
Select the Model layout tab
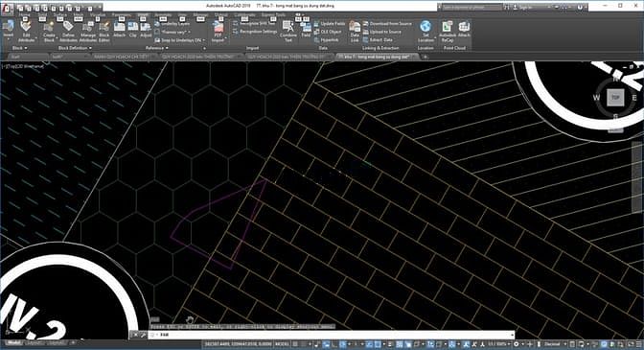(13, 342)
